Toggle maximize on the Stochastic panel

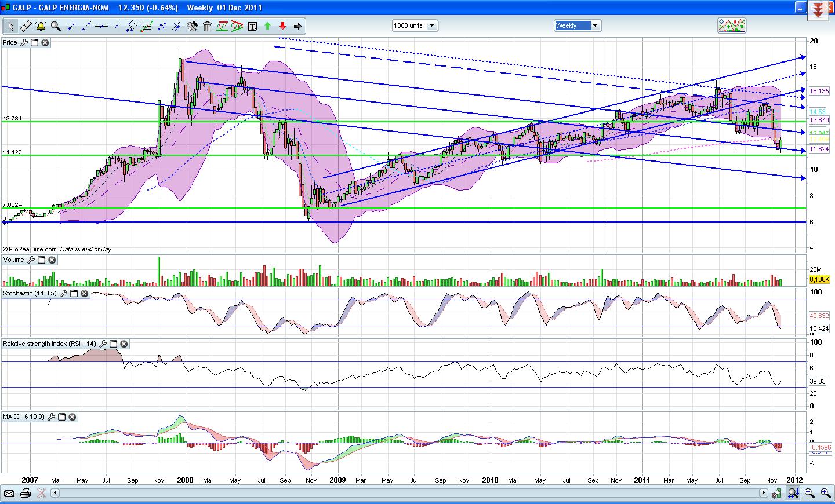(74, 294)
